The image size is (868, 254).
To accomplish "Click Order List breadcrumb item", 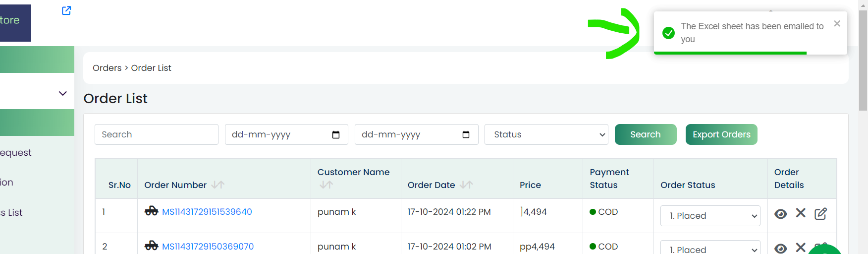I will [x=151, y=68].
